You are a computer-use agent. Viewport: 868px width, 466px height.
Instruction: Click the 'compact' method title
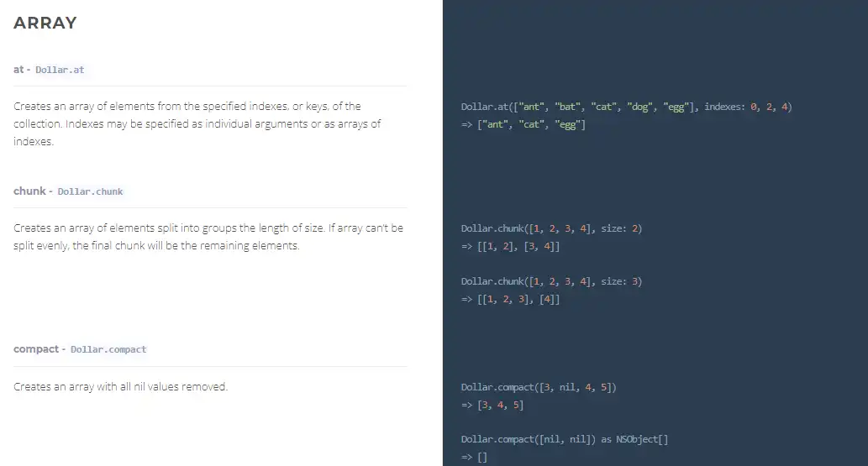[36, 348]
